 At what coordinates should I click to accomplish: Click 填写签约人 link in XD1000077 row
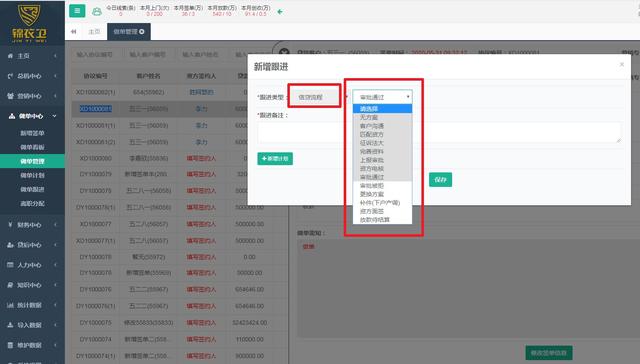pyautogui.click(x=201, y=224)
